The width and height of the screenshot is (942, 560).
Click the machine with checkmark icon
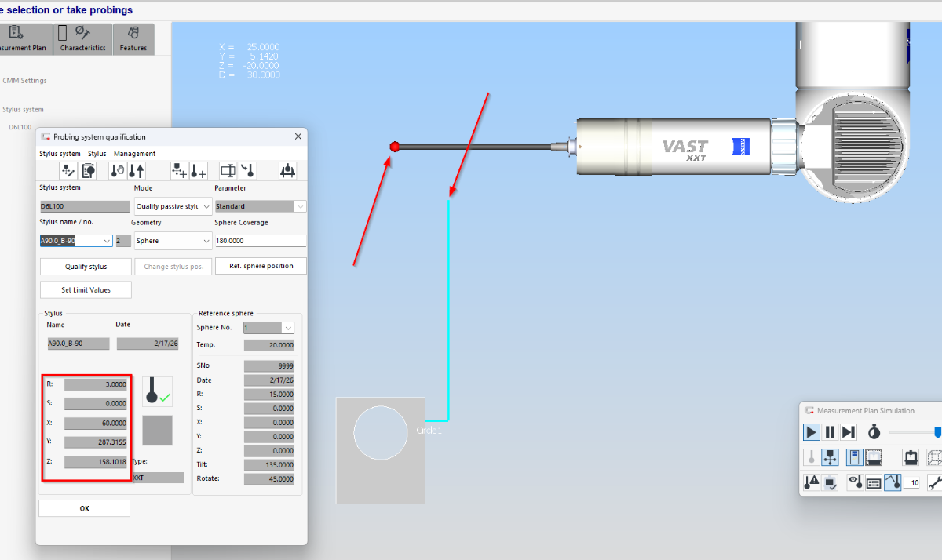[830, 482]
